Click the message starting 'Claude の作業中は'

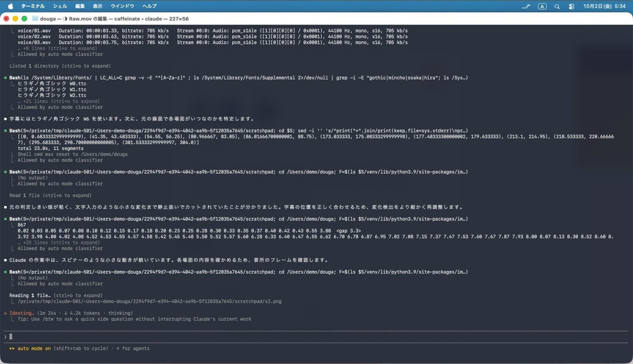click(169, 260)
